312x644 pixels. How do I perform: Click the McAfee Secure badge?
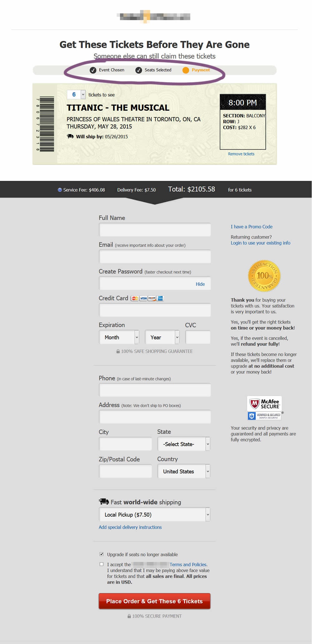click(x=265, y=408)
